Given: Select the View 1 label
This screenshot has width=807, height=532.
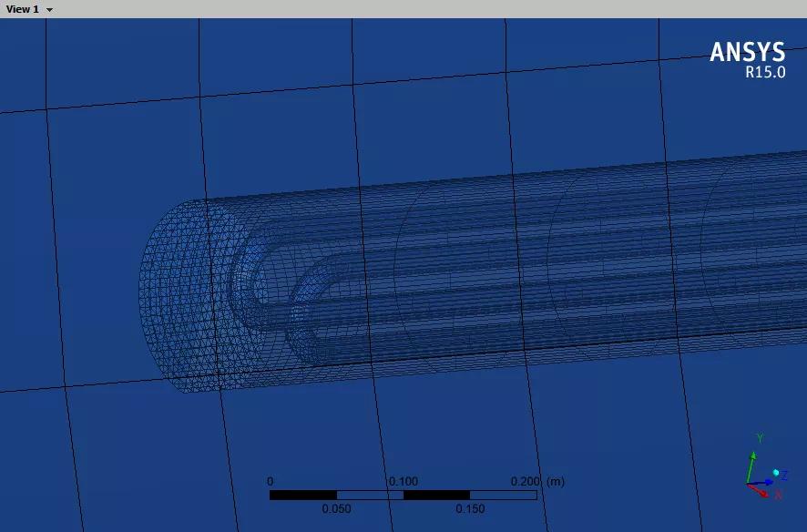Looking at the screenshot, I should coord(22,9).
